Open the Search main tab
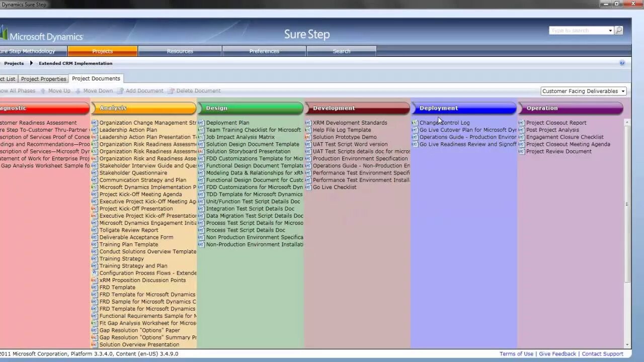The height and width of the screenshot is (362, 644). [342, 51]
